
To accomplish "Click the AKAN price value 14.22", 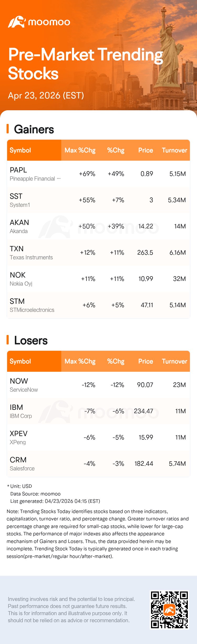I will pos(146,226).
